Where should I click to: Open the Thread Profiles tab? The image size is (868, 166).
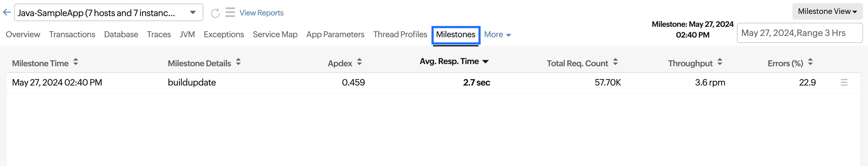tap(400, 34)
